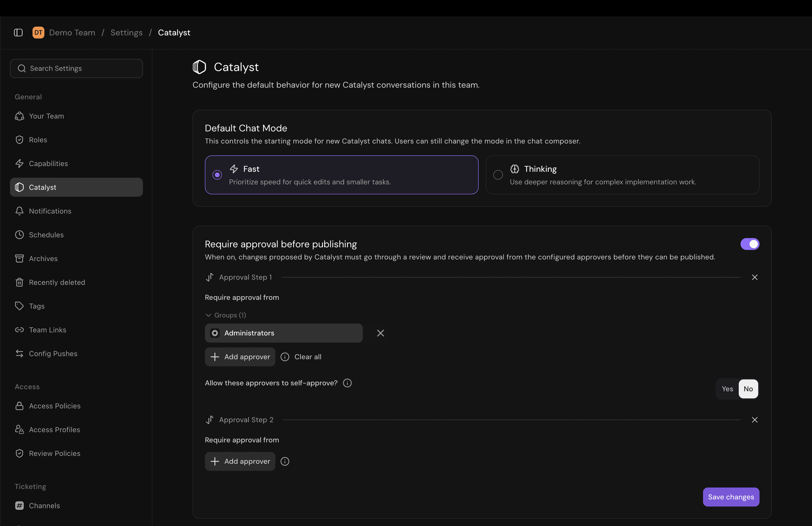Click the Your Team icon
812x526 pixels.
[19, 116]
